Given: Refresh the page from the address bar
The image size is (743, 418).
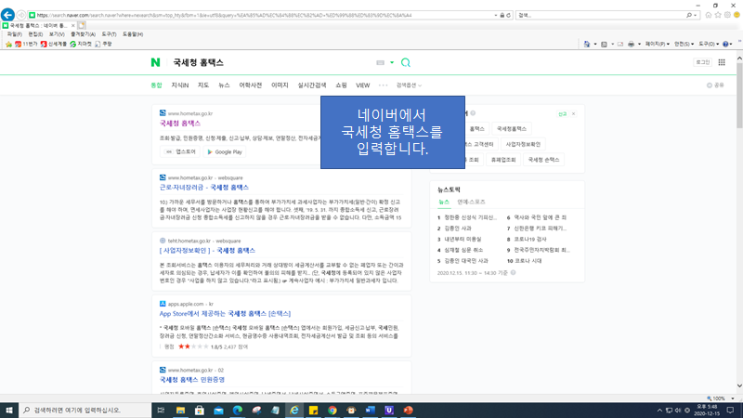Looking at the screenshot, I should pos(508,15).
